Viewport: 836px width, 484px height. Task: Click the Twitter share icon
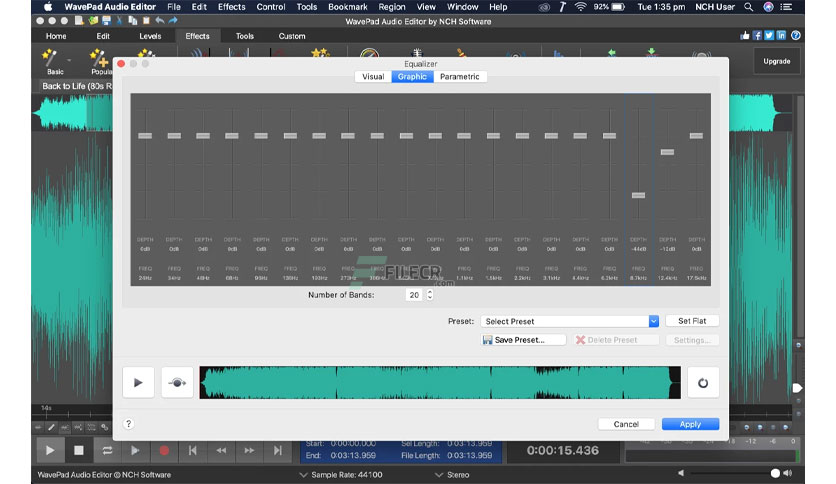(x=769, y=36)
